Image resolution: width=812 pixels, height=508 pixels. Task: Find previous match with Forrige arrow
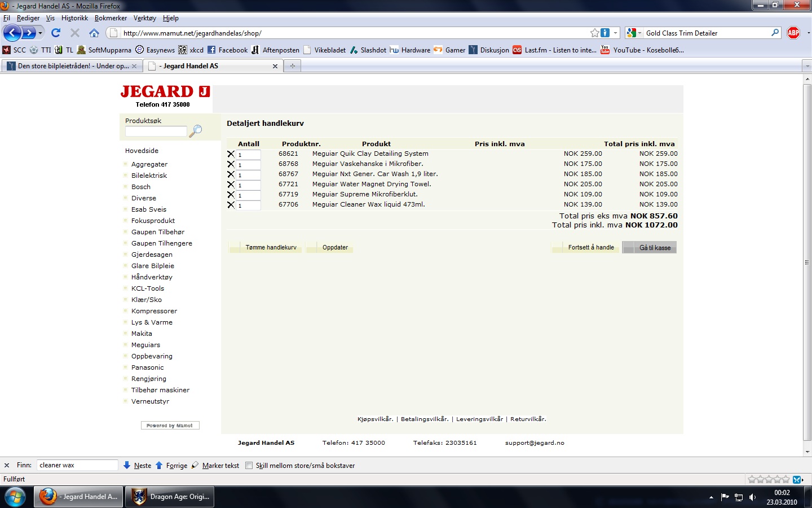pyautogui.click(x=171, y=465)
